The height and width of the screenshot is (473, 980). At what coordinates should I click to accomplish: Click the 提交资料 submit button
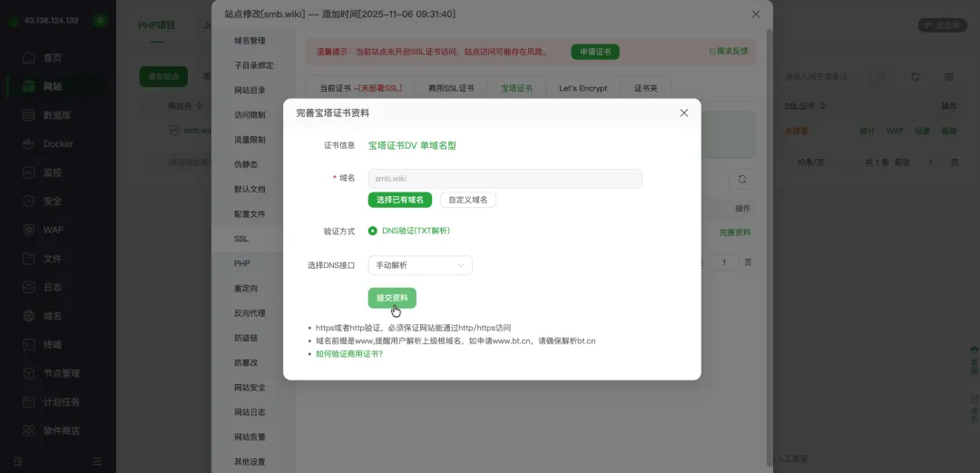(392, 298)
